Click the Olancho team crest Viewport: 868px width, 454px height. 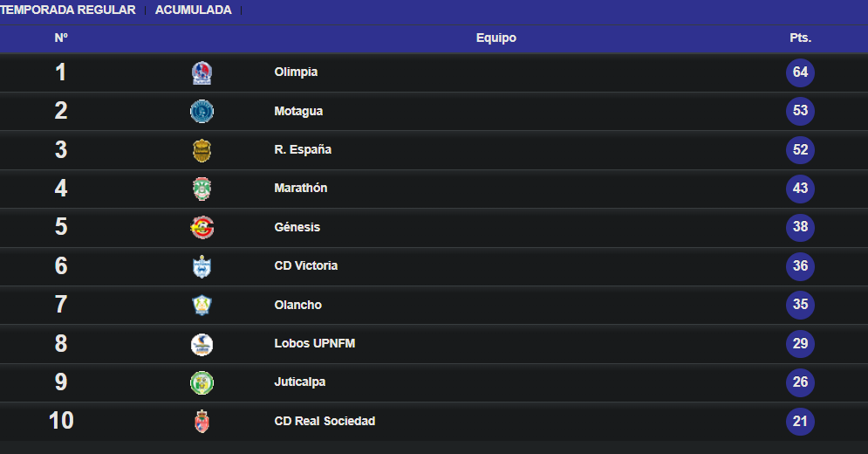[202, 305]
